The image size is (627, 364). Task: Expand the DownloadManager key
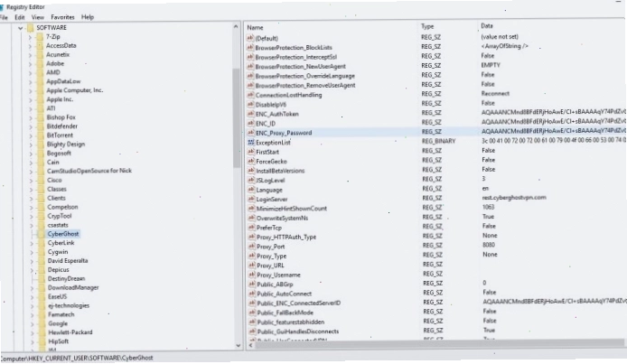pos(32,288)
